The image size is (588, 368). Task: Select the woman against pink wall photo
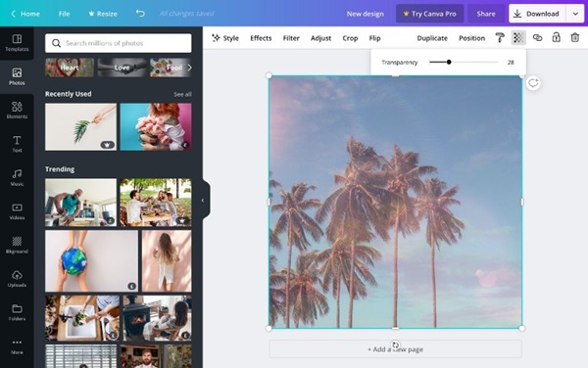point(167,261)
